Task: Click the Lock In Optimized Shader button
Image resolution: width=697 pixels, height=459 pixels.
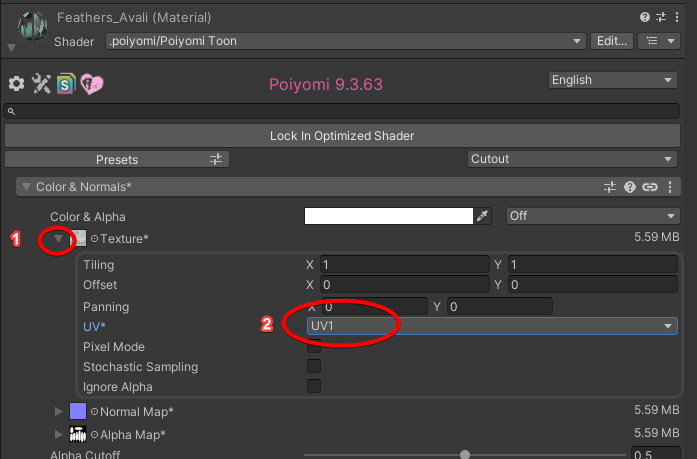Action: (x=341, y=135)
